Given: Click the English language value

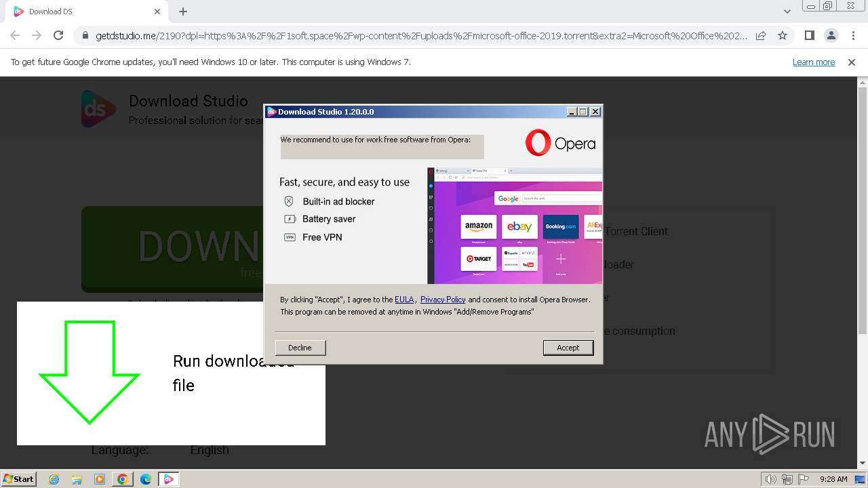Looking at the screenshot, I should [x=210, y=450].
